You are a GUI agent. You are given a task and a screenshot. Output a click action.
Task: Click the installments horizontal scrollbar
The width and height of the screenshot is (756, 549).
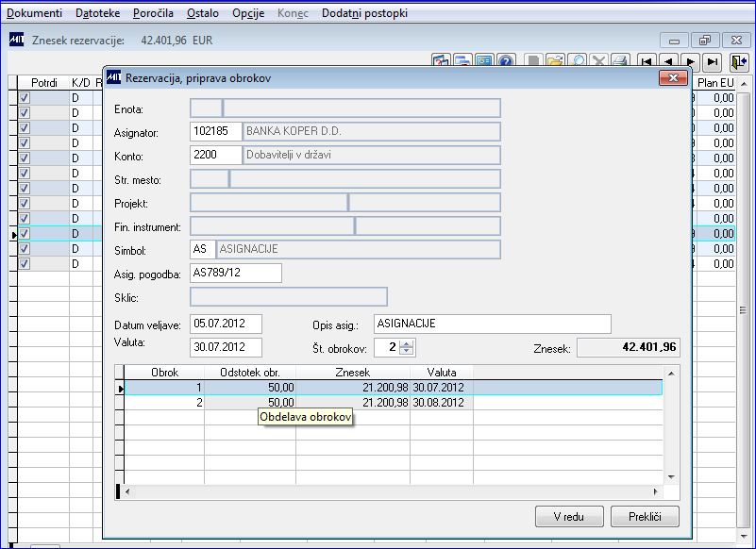pos(392,491)
